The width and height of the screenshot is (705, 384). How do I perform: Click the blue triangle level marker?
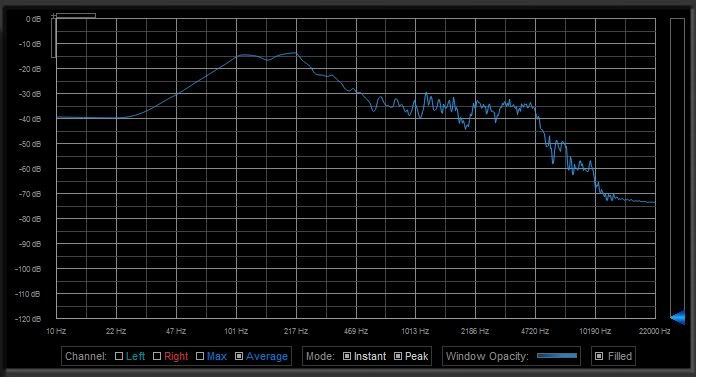pyautogui.click(x=678, y=317)
